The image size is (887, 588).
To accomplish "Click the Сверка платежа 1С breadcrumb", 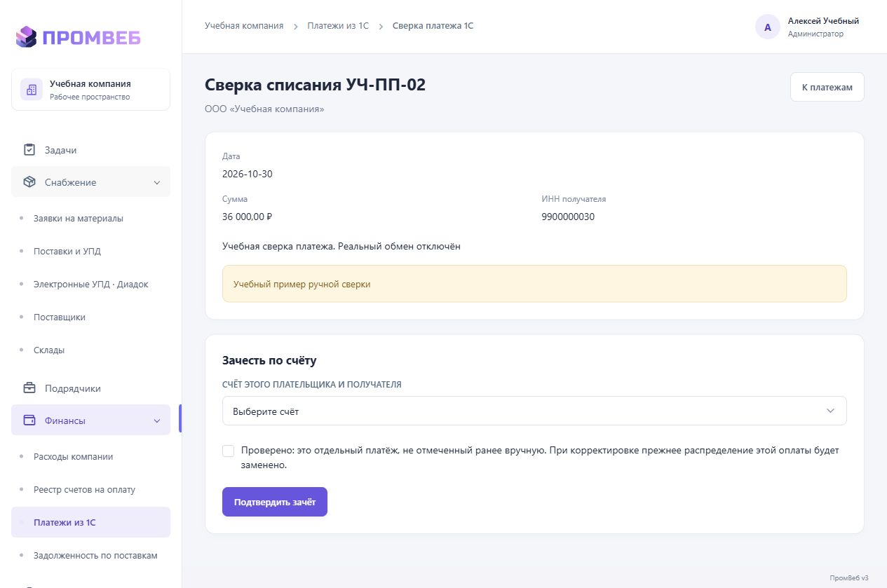I will [433, 26].
